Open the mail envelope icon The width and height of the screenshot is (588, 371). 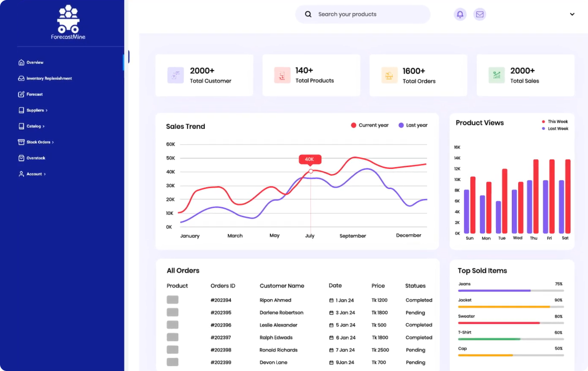pyautogui.click(x=479, y=14)
